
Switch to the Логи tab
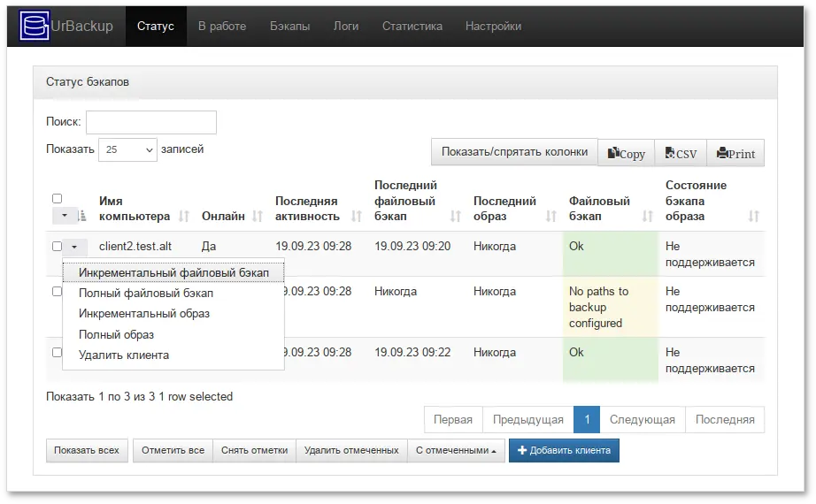(x=346, y=26)
